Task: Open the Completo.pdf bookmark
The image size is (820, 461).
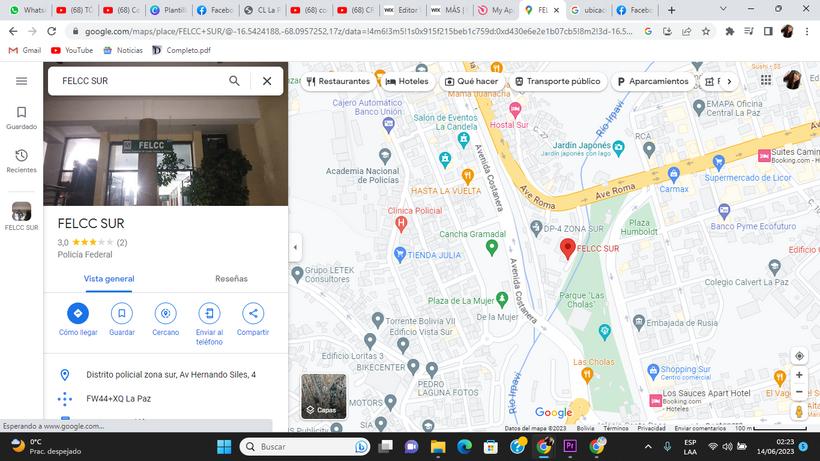Action: (181, 50)
